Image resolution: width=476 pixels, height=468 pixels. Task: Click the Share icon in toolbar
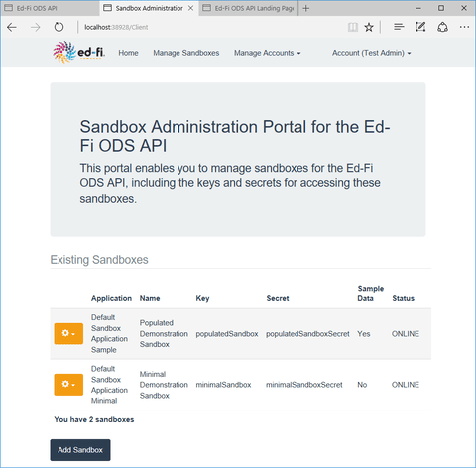pos(442,27)
